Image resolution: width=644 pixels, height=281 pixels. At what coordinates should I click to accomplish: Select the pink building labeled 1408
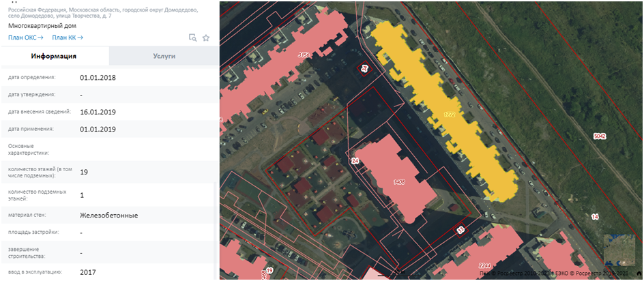point(399,181)
